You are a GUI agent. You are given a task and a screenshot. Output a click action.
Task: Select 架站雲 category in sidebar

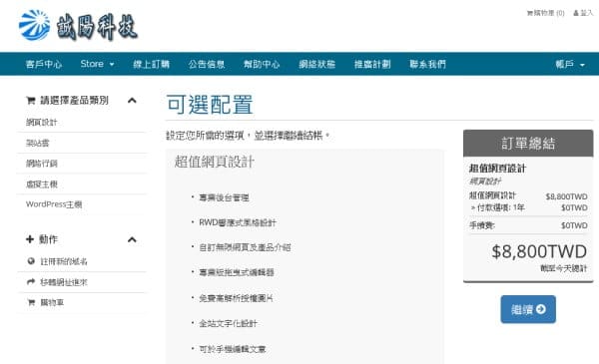click(38, 143)
